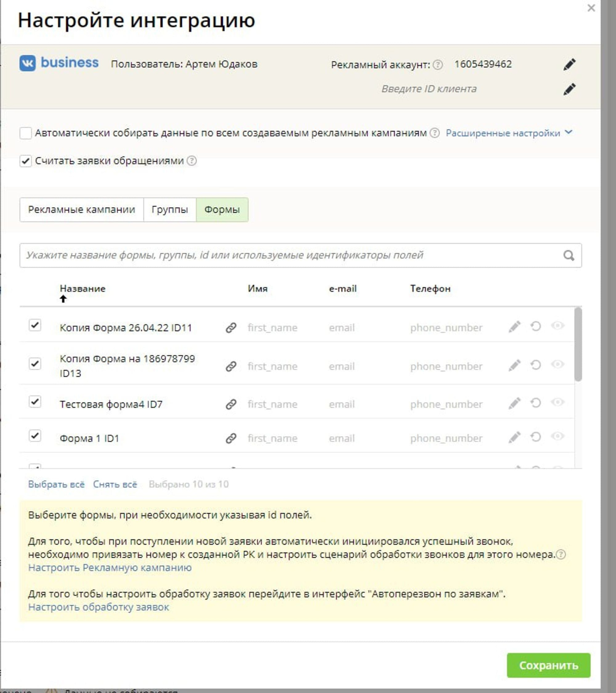Enable automatic data collection for all campaigns
The height and width of the screenshot is (693, 616).
[x=26, y=133]
